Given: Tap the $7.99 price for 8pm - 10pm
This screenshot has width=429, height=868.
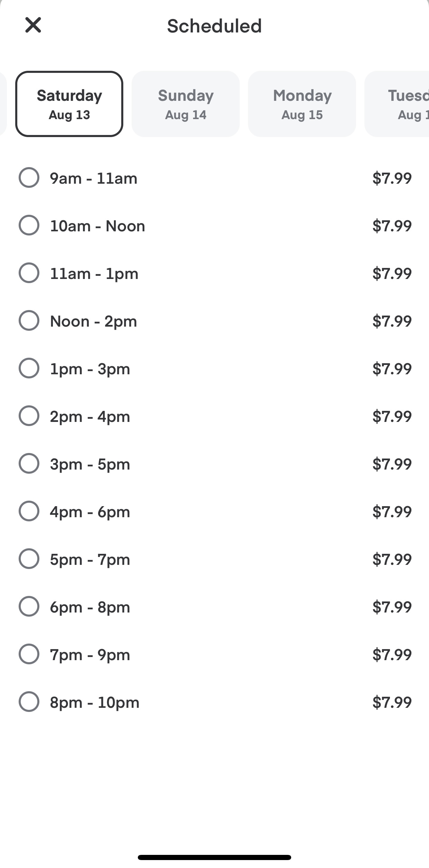Looking at the screenshot, I should [392, 702].
